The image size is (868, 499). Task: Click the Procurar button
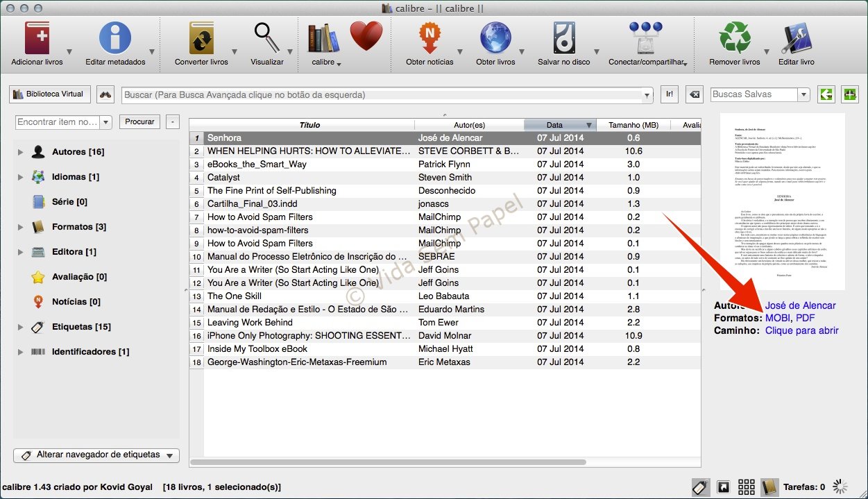(139, 121)
